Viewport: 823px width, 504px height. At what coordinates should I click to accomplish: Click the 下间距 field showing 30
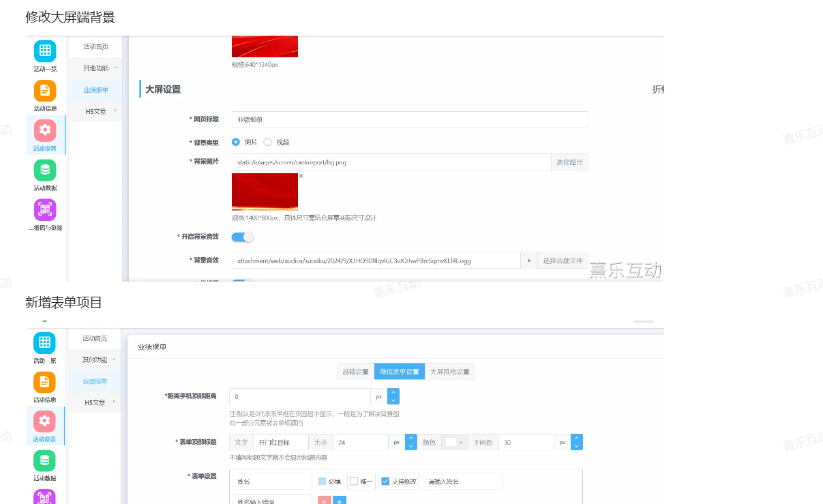[526, 442]
